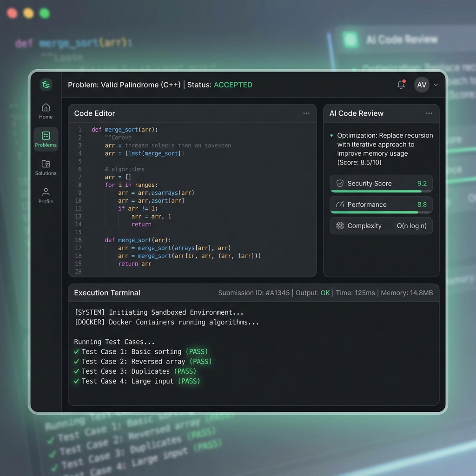Click the green app logo icon
Screen dimensions: 476x476
click(46, 85)
